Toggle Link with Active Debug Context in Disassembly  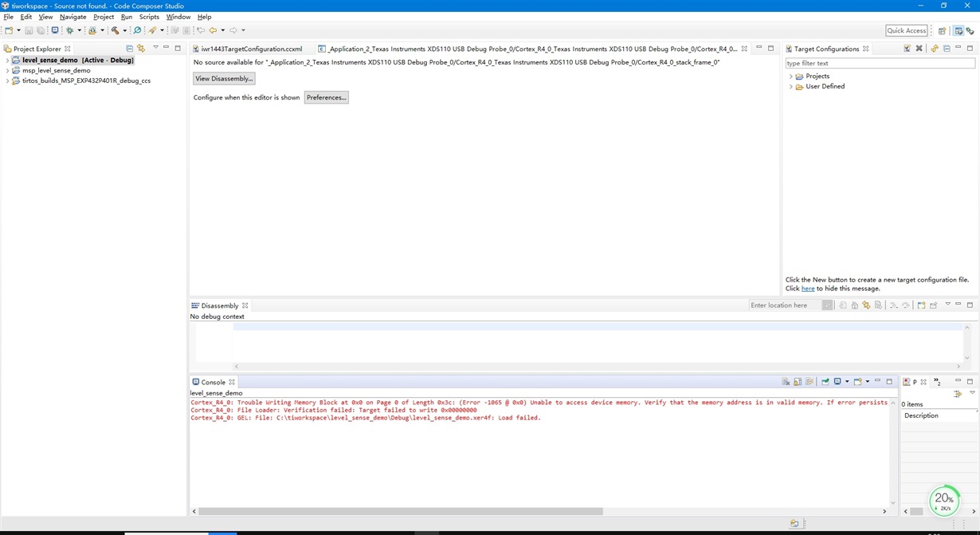866,305
